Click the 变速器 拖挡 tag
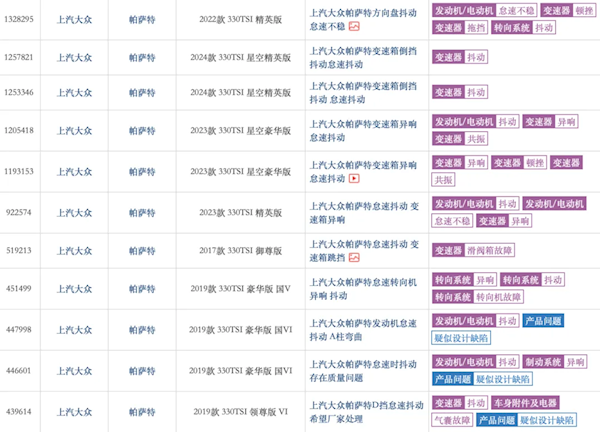Viewport: 600px width, 432px height. pyautogui.click(x=460, y=28)
